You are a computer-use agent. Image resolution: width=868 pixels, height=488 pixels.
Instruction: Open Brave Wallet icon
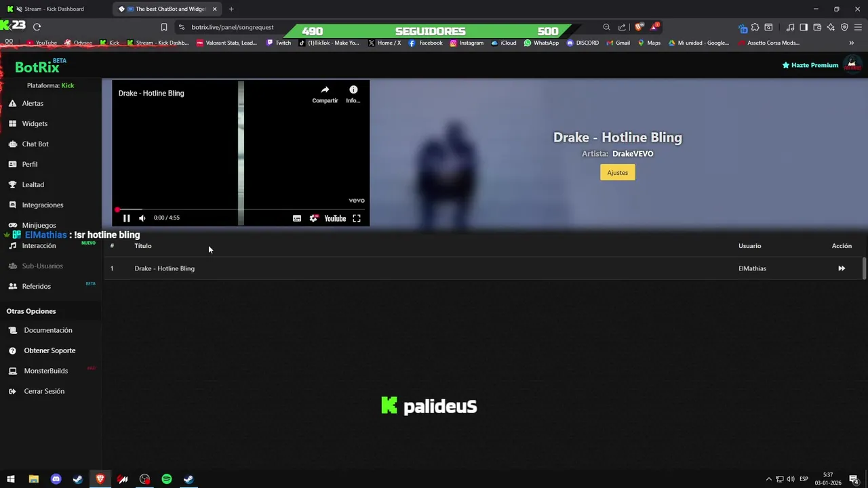click(817, 27)
